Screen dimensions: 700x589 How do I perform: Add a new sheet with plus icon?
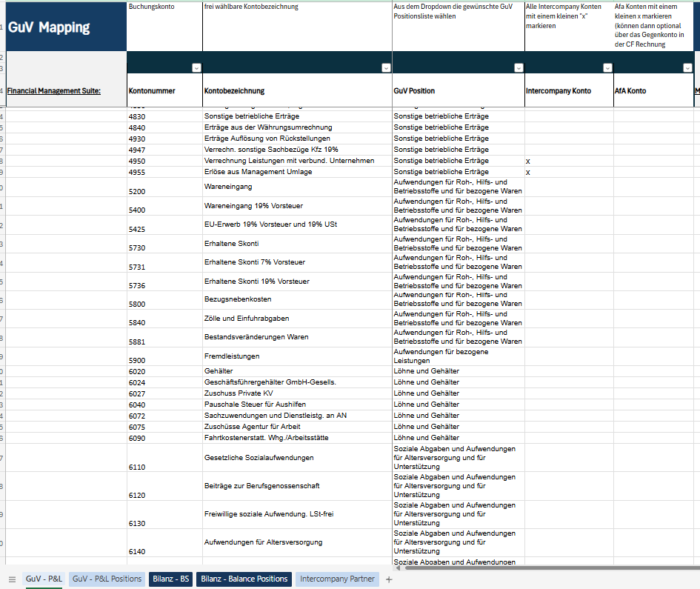[389, 579]
